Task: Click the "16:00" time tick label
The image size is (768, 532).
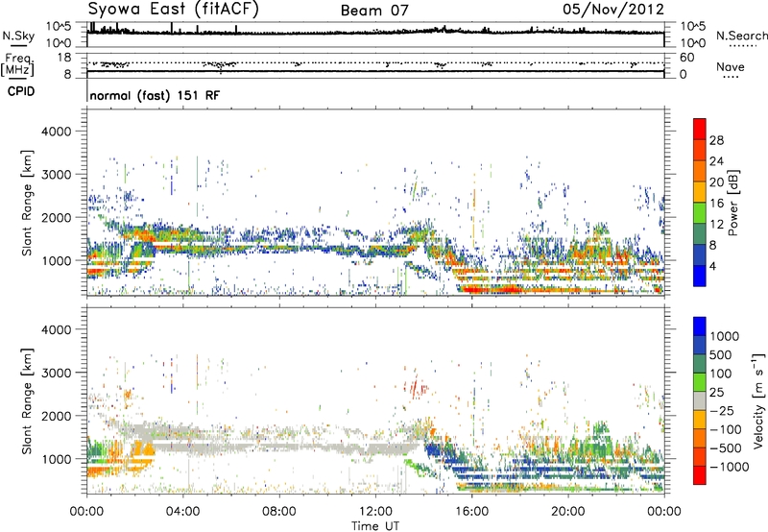Action: point(471,512)
